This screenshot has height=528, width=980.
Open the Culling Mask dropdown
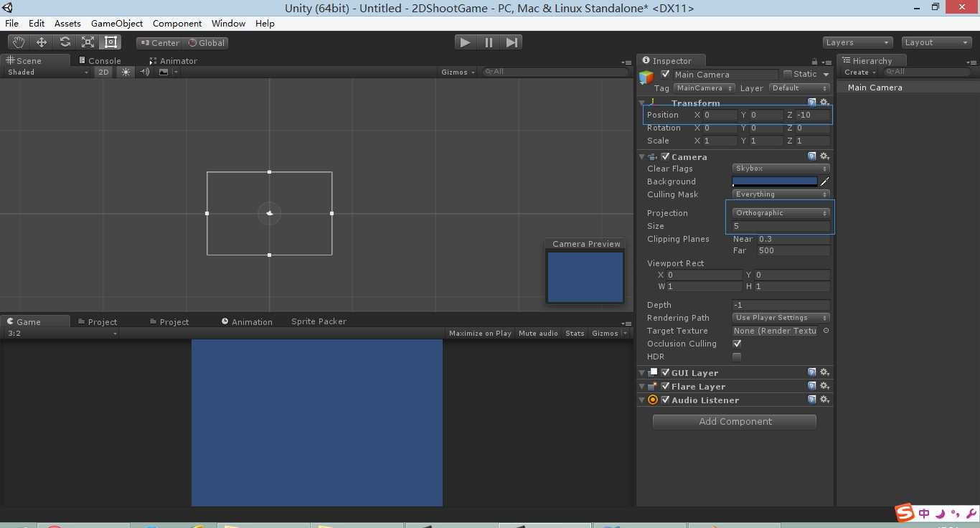click(781, 194)
